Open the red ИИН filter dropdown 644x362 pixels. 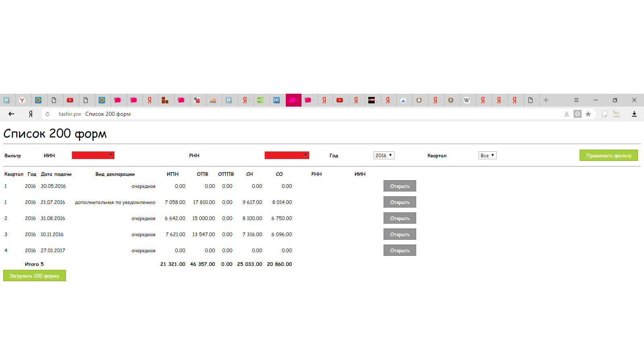point(93,155)
